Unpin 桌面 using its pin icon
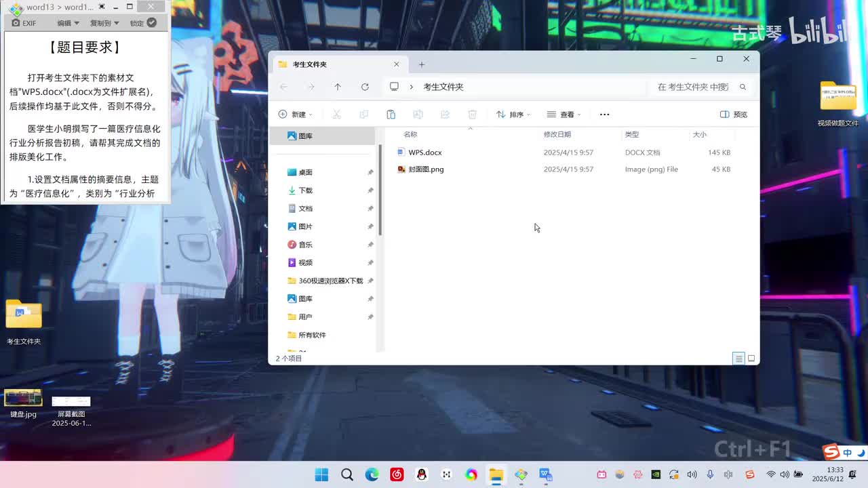The height and width of the screenshot is (488, 868). click(370, 173)
